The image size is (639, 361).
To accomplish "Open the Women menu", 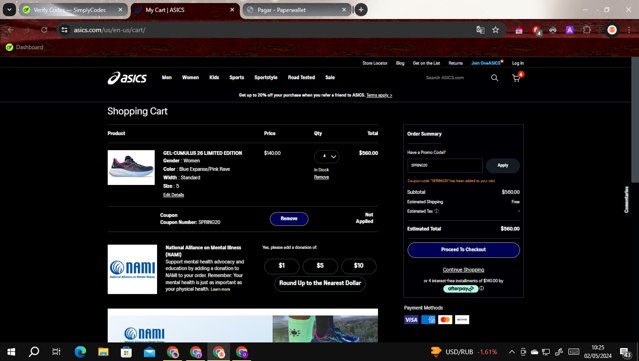I will click(190, 77).
